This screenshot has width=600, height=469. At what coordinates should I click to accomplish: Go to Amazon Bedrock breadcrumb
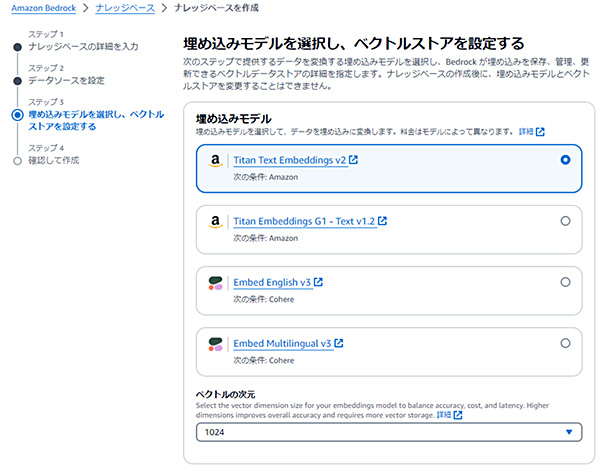point(44,8)
